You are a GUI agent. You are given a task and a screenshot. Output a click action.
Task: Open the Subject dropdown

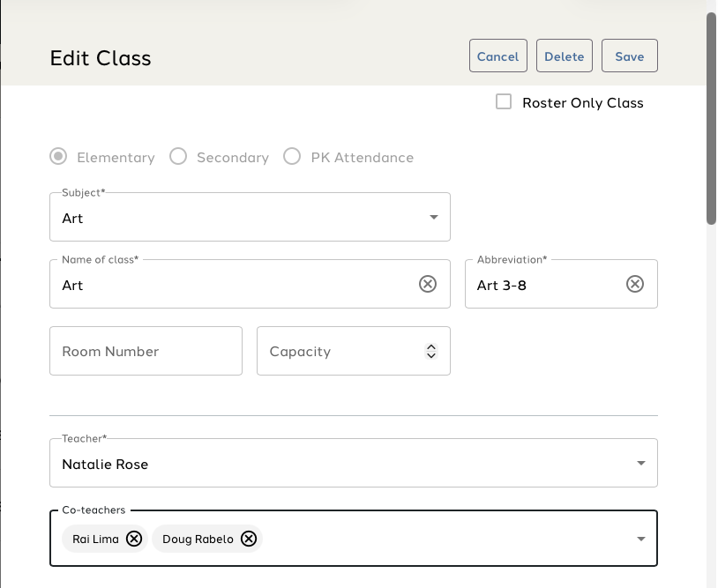433,217
